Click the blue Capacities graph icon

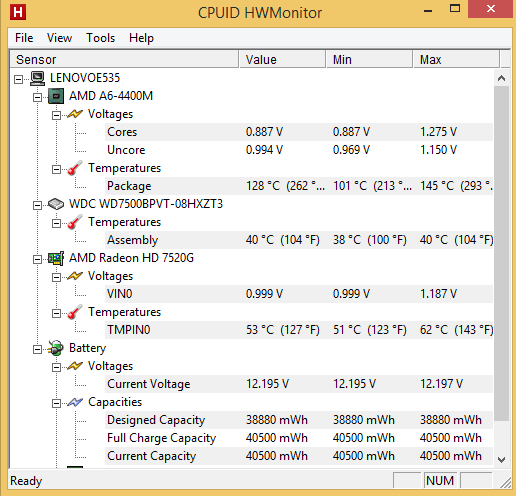coord(75,402)
